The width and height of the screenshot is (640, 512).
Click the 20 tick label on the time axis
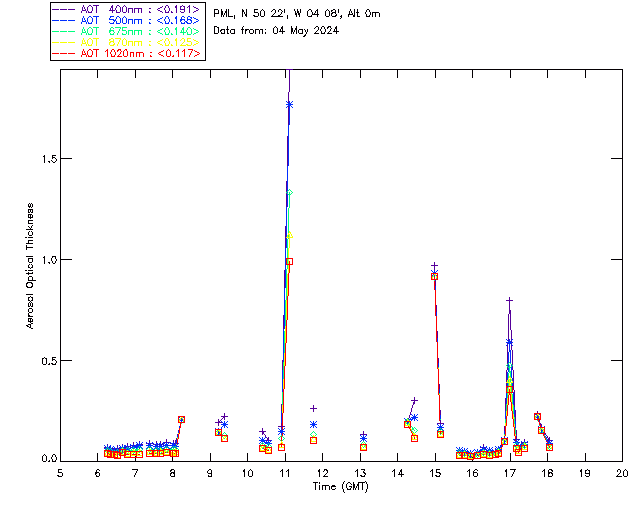coord(622,472)
